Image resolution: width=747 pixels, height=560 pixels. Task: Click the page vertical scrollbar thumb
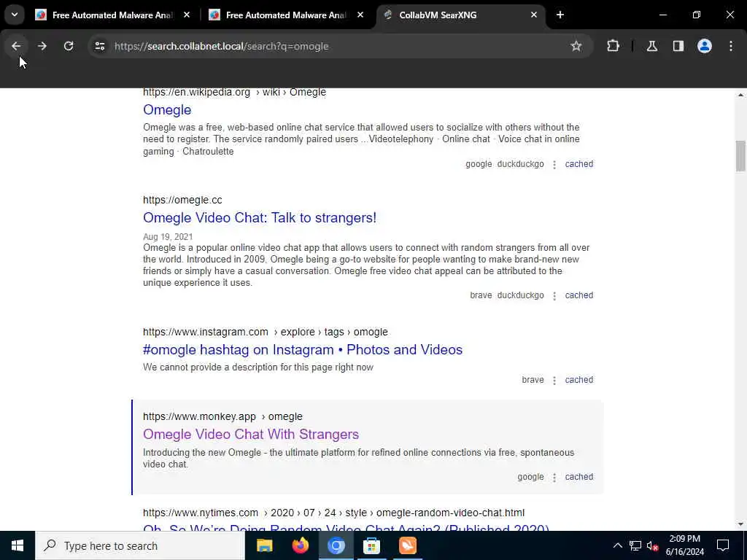pyautogui.click(x=740, y=156)
